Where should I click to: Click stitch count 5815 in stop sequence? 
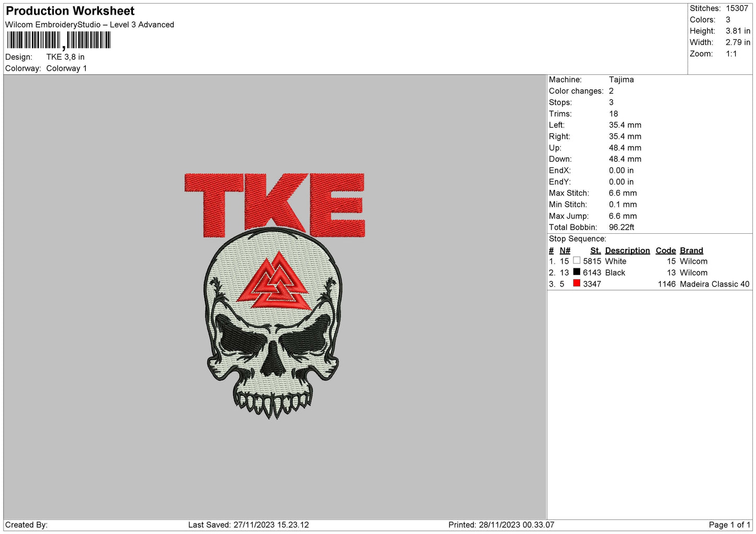click(592, 262)
